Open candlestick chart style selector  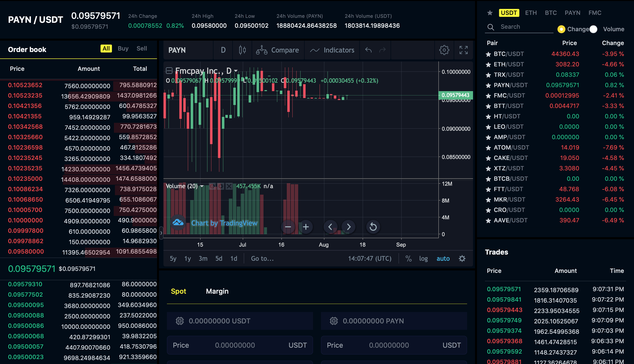click(242, 50)
